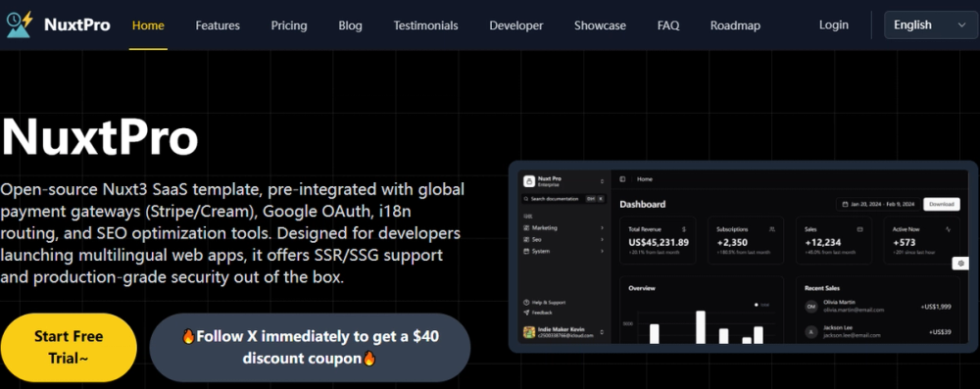This screenshot has height=389, width=980.
Task: Click the Jackson Lee name in Recent Sales
Action: pos(839,327)
